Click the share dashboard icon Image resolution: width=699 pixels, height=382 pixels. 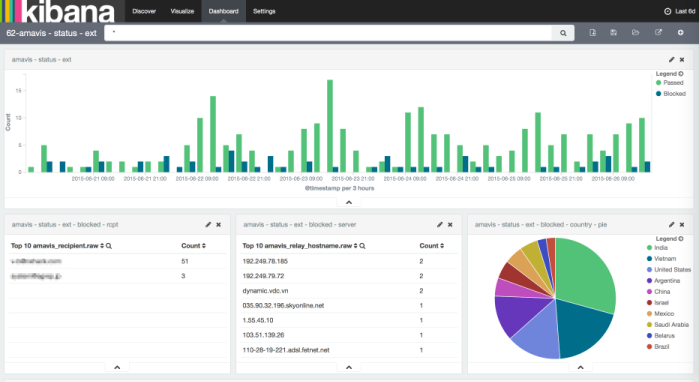(658, 33)
